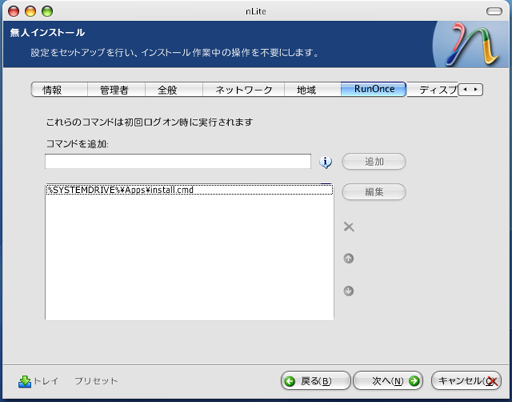Move command down with down arrow icon

tap(349, 291)
